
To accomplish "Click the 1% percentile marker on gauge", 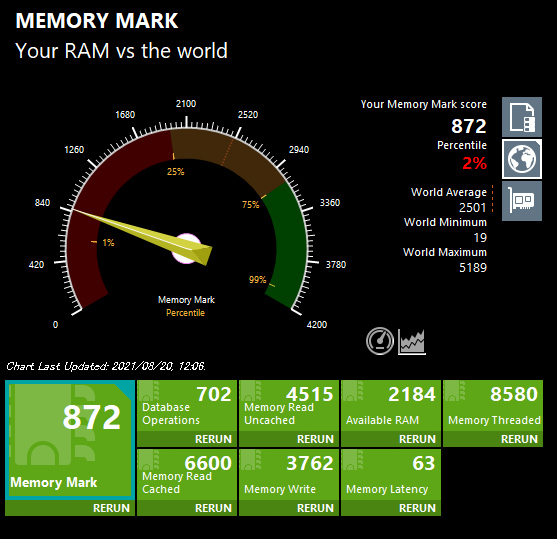I will click(108, 243).
